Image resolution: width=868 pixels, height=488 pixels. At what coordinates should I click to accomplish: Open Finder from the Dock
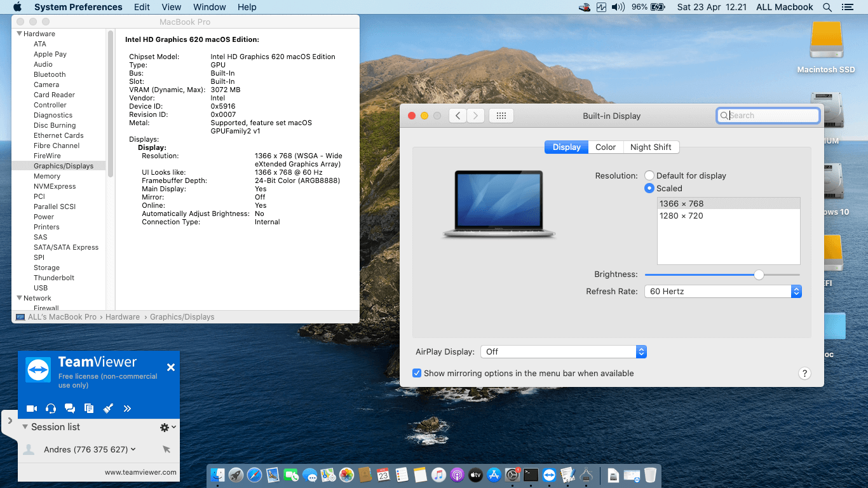pos(218,475)
